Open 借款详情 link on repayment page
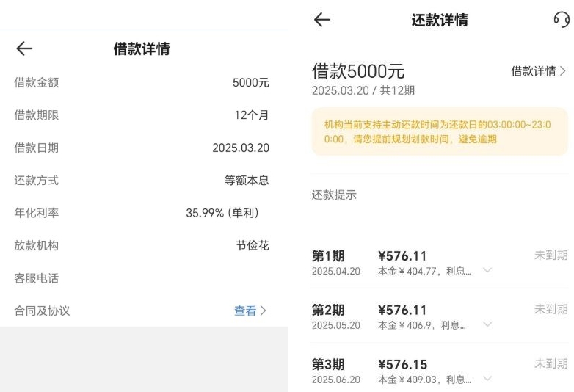The image size is (574, 392). coord(539,71)
